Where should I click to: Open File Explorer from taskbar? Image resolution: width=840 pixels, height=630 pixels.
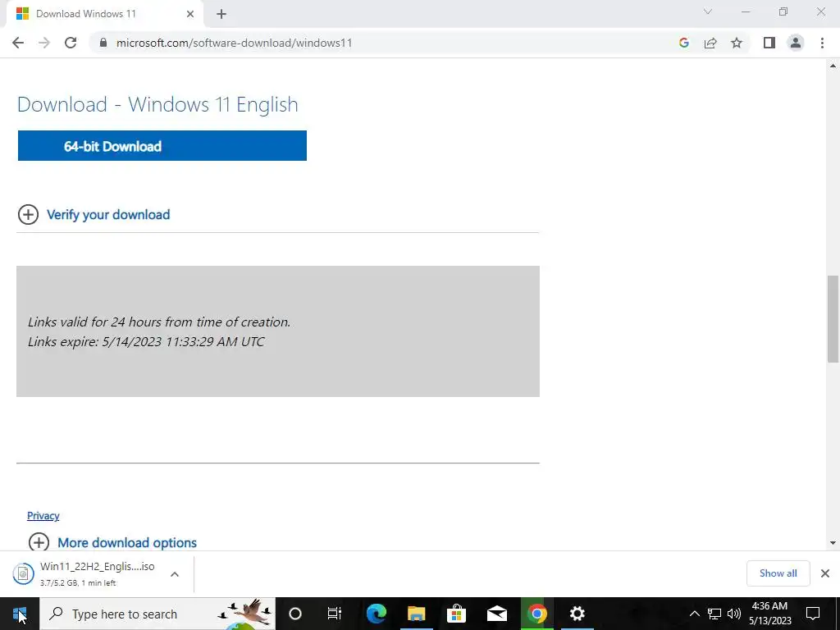click(x=416, y=614)
